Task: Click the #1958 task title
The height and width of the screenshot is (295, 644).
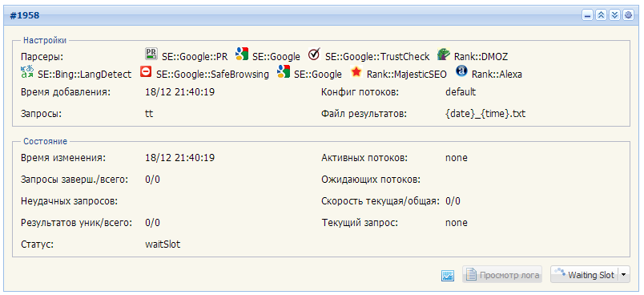Action: 24,15
